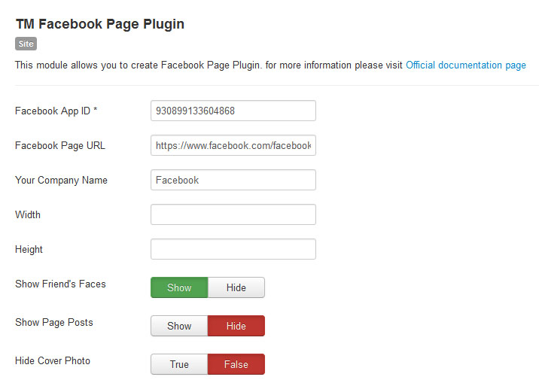This screenshot has width=539, height=392.
Task: Select the empty Height input box
Action: click(233, 249)
